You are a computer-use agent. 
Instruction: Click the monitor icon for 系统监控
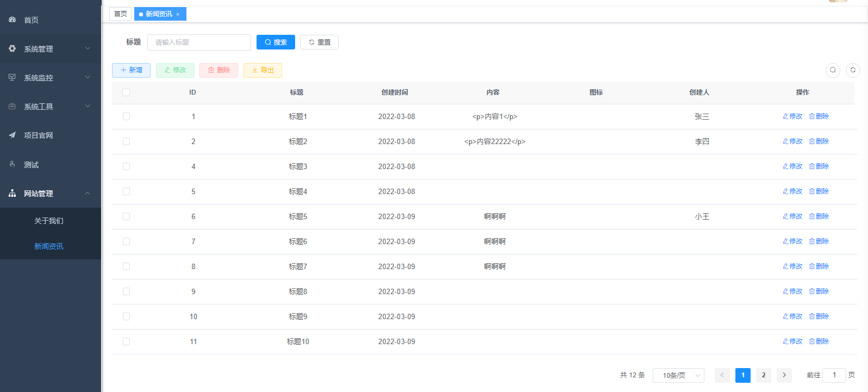12,77
